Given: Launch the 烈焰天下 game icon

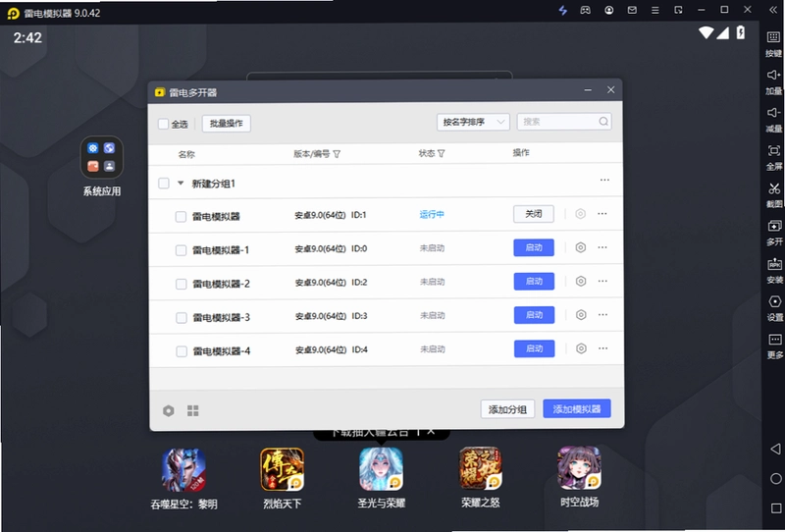Looking at the screenshot, I should pos(282,469).
